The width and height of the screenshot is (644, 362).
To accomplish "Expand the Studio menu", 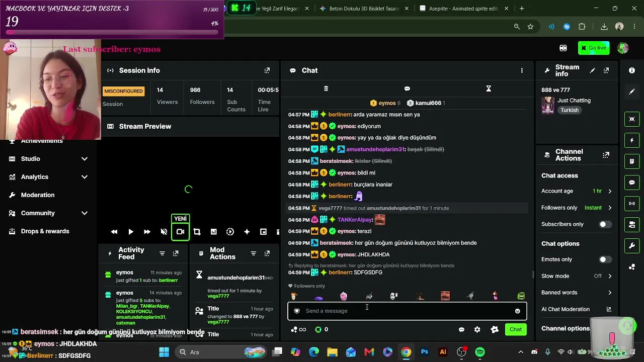I will pos(48,159).
